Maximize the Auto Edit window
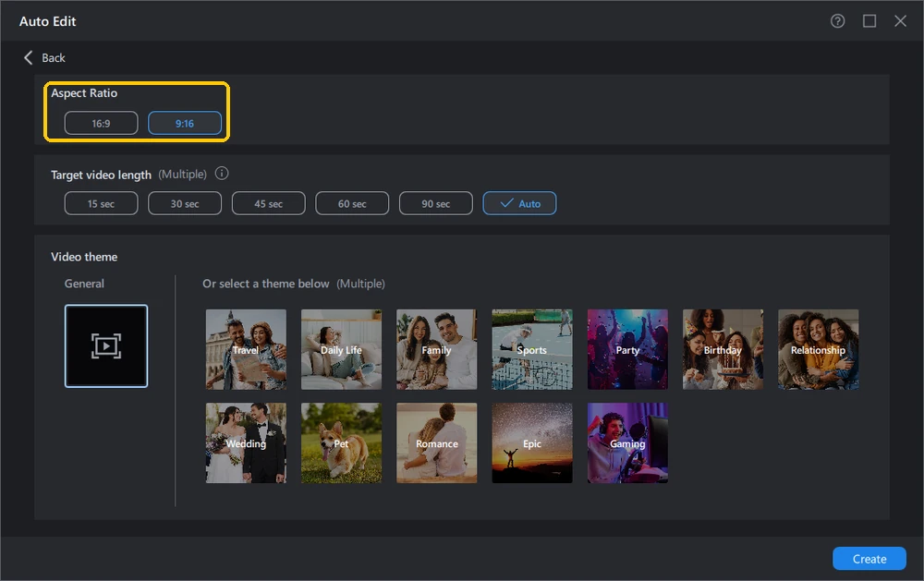This screenshot has height=581, width=924. 869,21
